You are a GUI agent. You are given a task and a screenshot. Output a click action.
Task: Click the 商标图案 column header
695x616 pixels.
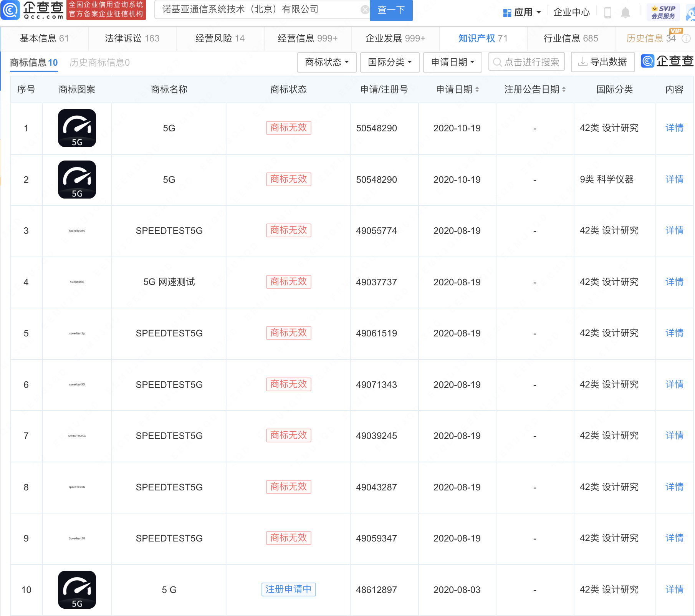[77, 89]
